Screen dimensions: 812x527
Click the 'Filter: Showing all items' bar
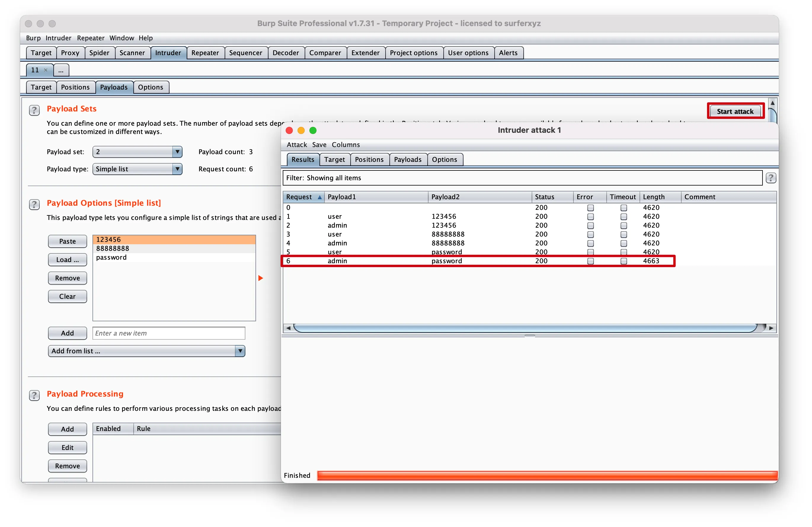(x=522, y=178)
